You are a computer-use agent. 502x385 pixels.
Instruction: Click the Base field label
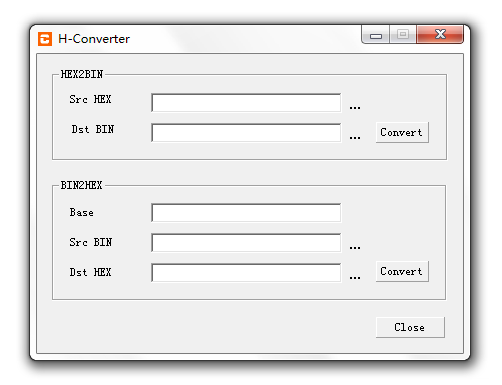82,212
